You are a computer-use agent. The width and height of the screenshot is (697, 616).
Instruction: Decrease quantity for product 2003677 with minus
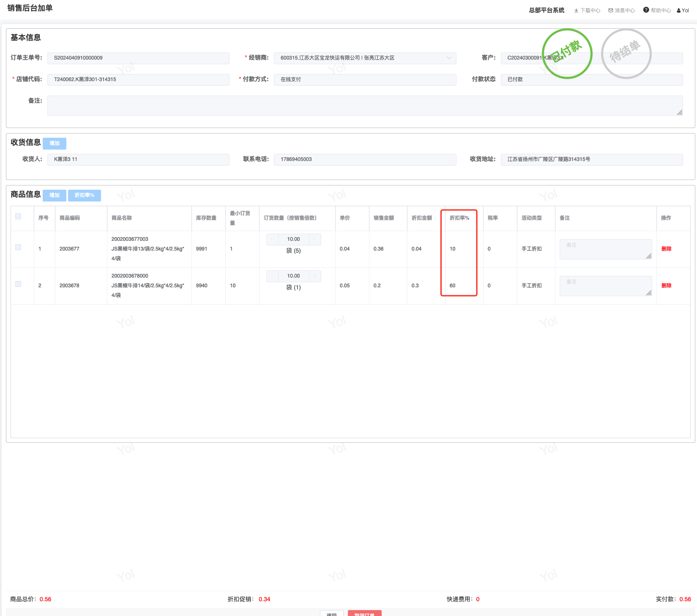click(x=273, y=240)
